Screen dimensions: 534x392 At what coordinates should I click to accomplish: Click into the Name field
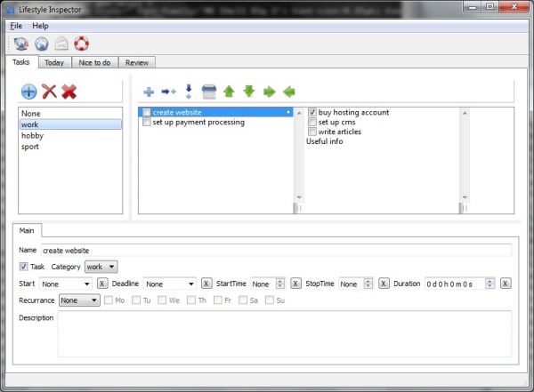tap(276, 251)
